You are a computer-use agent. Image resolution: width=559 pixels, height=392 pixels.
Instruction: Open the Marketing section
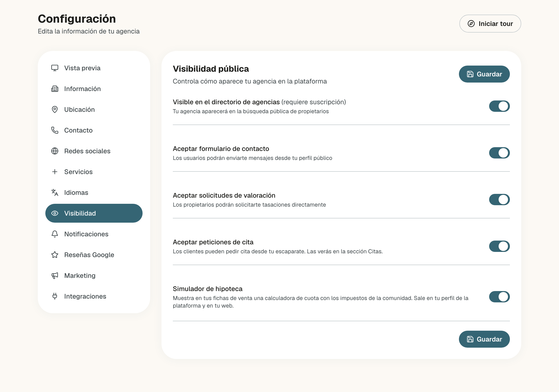[x=94, y=275]
